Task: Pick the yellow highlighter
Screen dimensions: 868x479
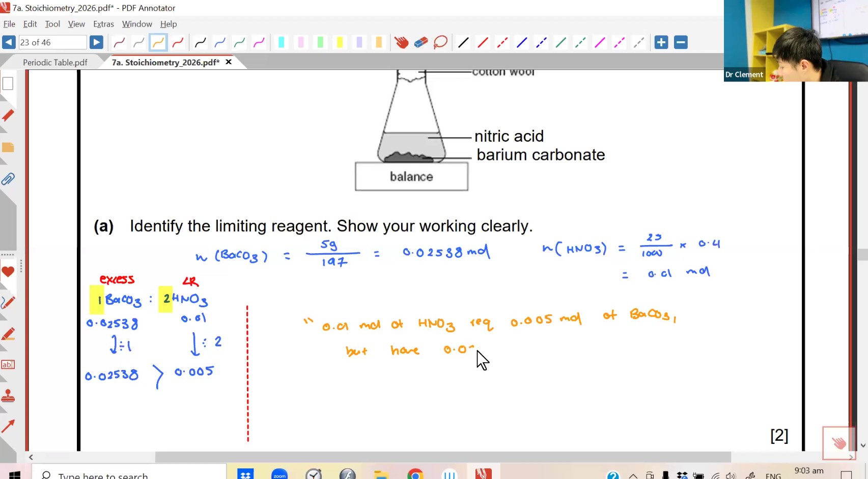Action: tap(340, 42)
